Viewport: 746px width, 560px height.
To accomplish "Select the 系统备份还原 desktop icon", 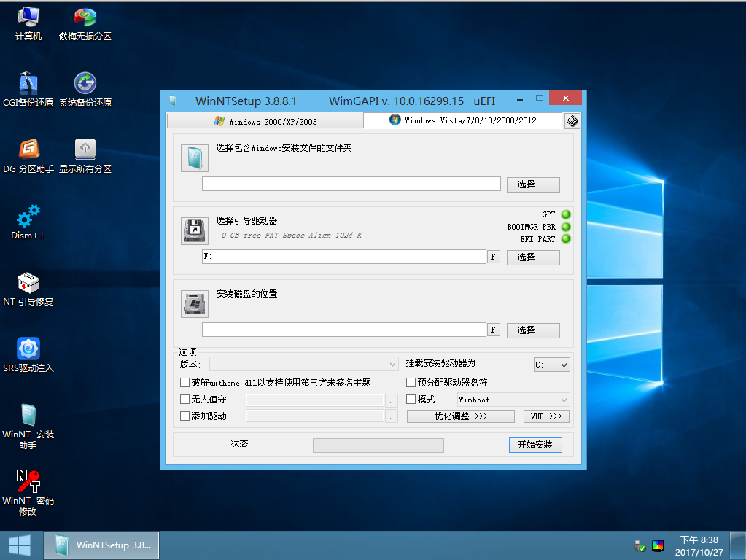I will click(x=85, y=90).
